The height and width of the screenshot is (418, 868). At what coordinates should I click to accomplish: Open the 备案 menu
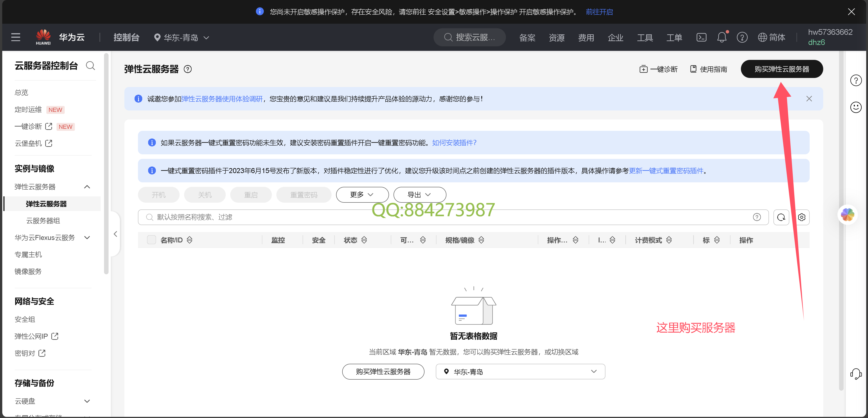(x=527, y=38)
